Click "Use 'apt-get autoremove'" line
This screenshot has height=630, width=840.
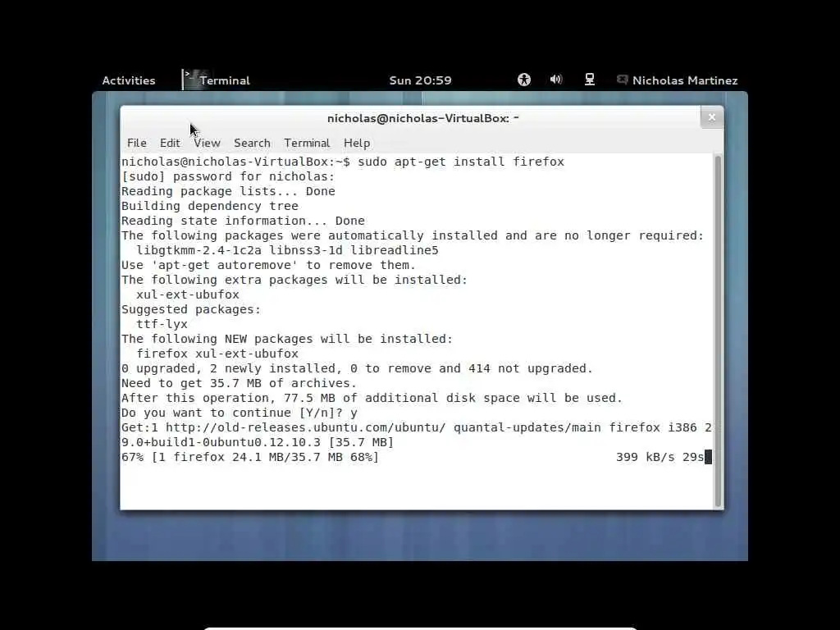(x=268, y=265)
